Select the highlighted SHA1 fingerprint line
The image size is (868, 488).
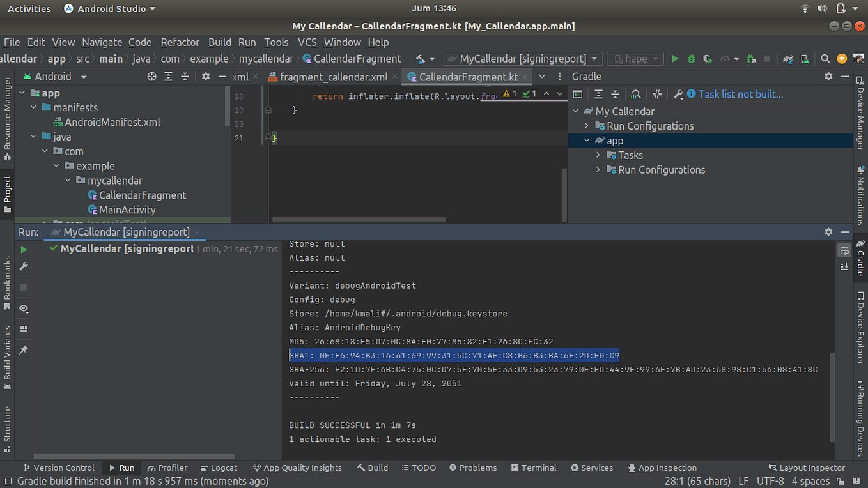[x=454, y=355]
